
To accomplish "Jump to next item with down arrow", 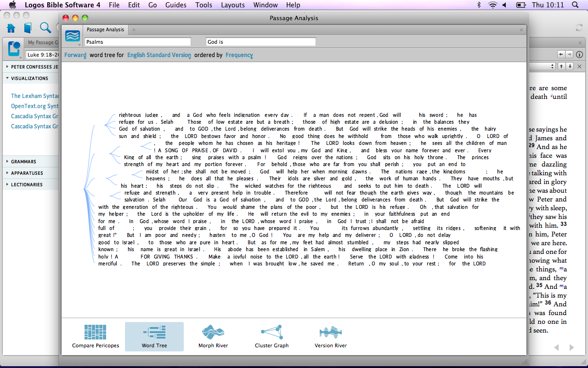I will [570, 66].
